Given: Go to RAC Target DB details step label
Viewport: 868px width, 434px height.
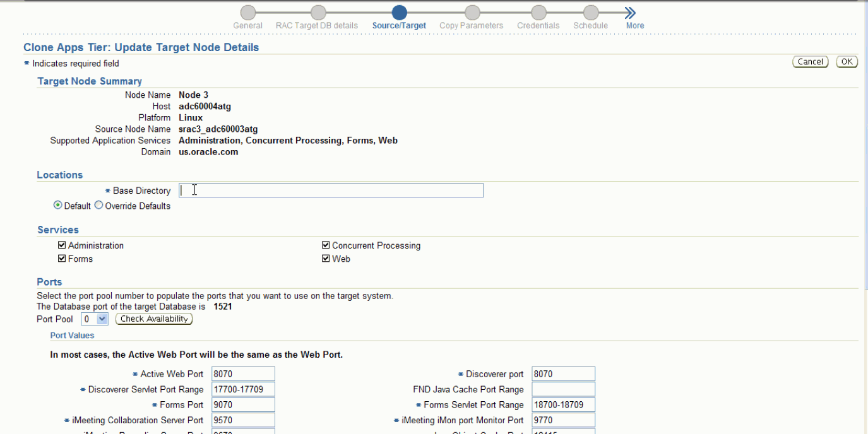Looking at the screenshot, I should [317, 26].
